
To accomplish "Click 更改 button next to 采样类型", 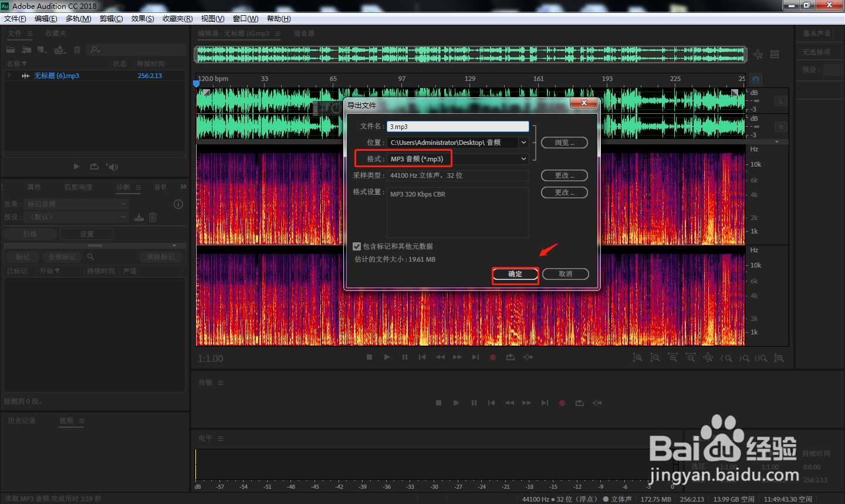I will pos(564,175).
